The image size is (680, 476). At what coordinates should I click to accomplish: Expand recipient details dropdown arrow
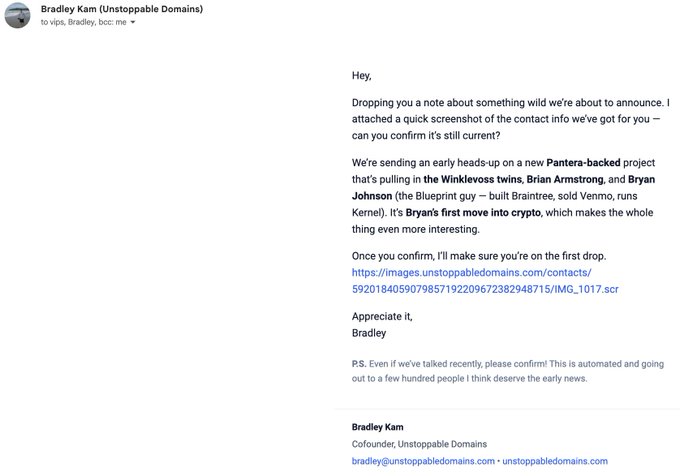[x=133, y=22]
